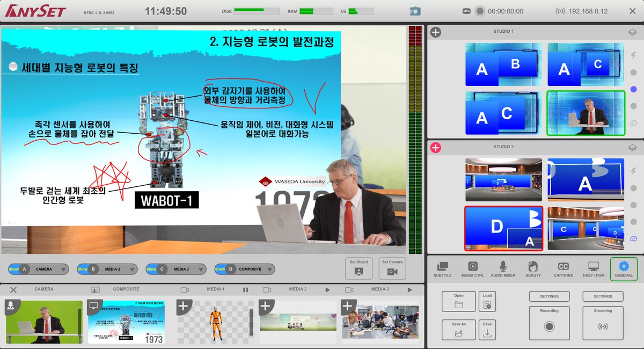Open the MEDIA 3 source dropdown arrow

click(x=201, y=270)
